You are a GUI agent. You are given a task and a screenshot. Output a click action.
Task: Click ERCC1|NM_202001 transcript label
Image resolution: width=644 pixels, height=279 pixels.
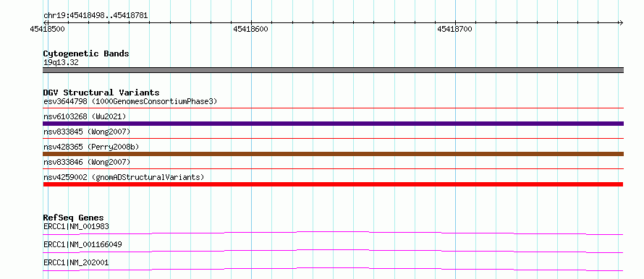(x=76, y=262)
